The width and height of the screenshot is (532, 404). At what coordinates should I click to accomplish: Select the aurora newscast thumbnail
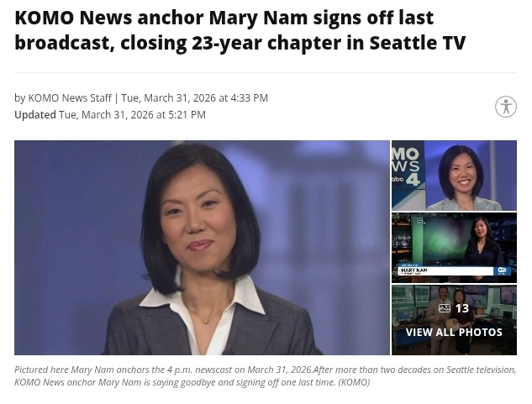pos(454,248)
